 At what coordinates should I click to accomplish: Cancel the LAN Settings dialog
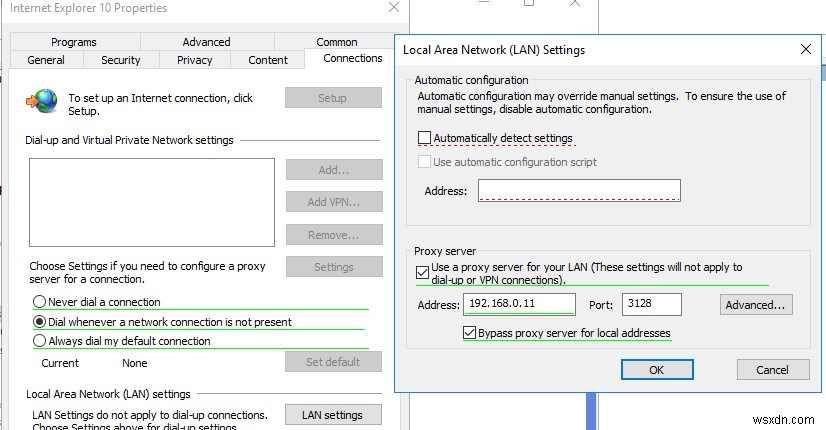[x=773, y=370]
